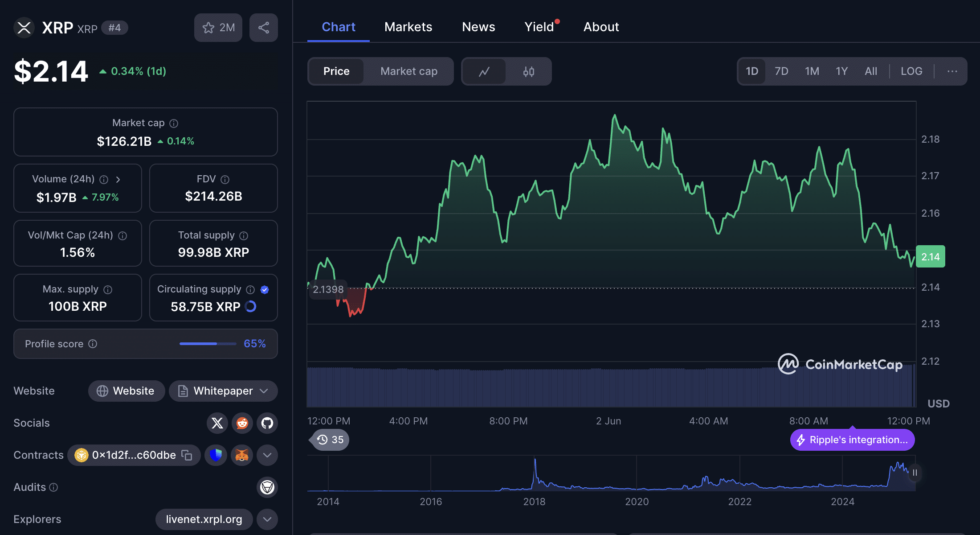Open the Reddit social link
This screenshot has height=535, width=980.
tap(242, 423)
